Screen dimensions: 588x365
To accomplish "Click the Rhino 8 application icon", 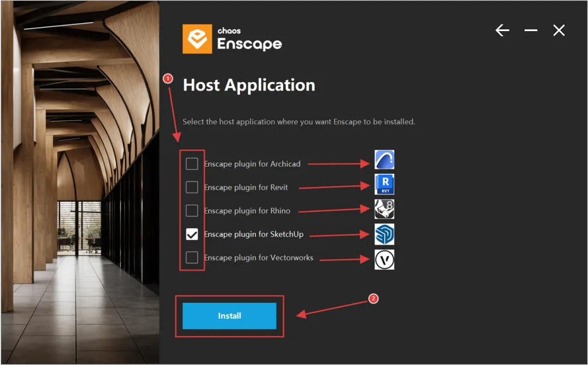I will [384, 209].
